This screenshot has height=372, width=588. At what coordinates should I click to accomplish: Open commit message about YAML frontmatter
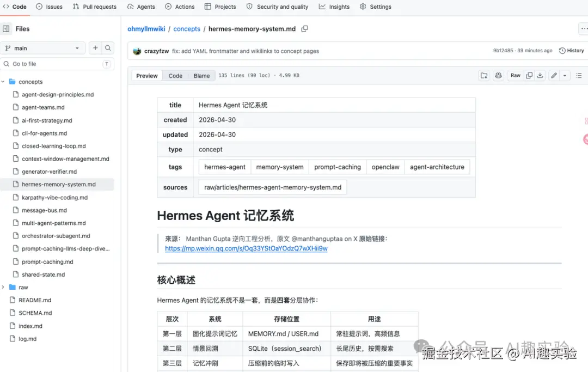click(246, 51)
